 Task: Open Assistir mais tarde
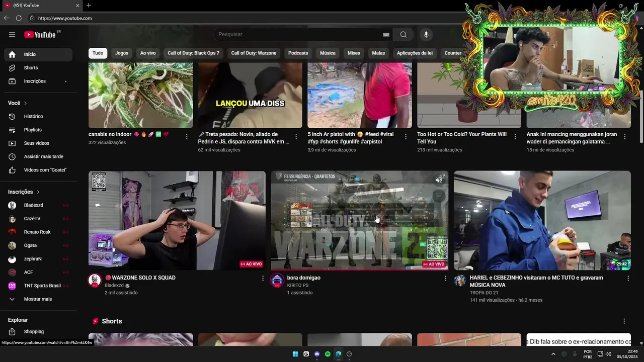click(38, 156)
